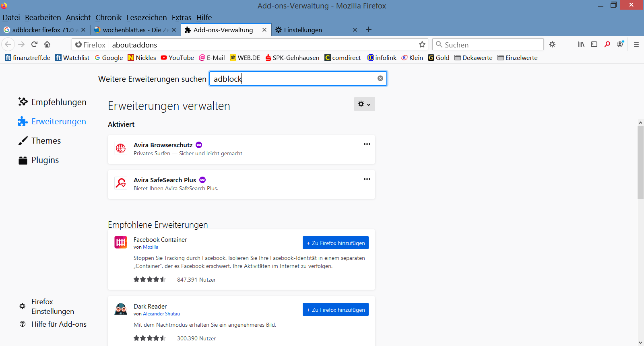
Task: Clear the adblock search text
Action: [x=380, y=78]
